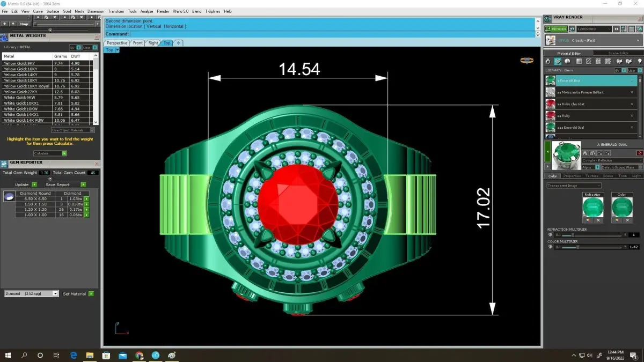
Task: Open Microsoft Edge from the taskbar
Action: pos(74,355)
